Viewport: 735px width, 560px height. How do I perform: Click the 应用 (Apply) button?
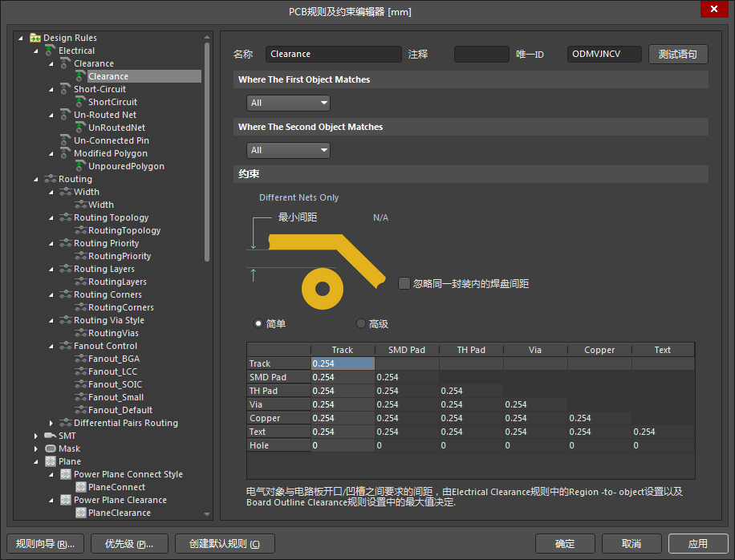(698, 544)
